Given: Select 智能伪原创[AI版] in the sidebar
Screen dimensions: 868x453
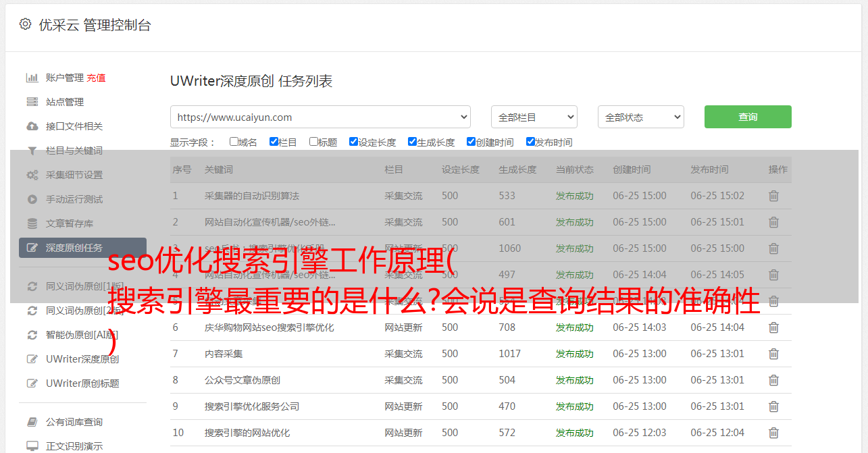Looking at the screenshot, I should (x=82, y=335).
